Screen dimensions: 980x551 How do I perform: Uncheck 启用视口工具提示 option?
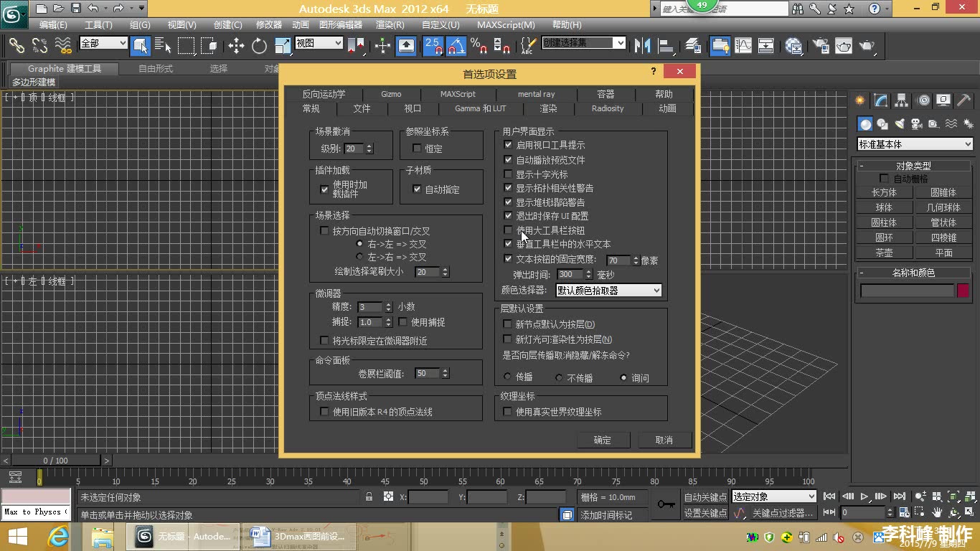508,145
